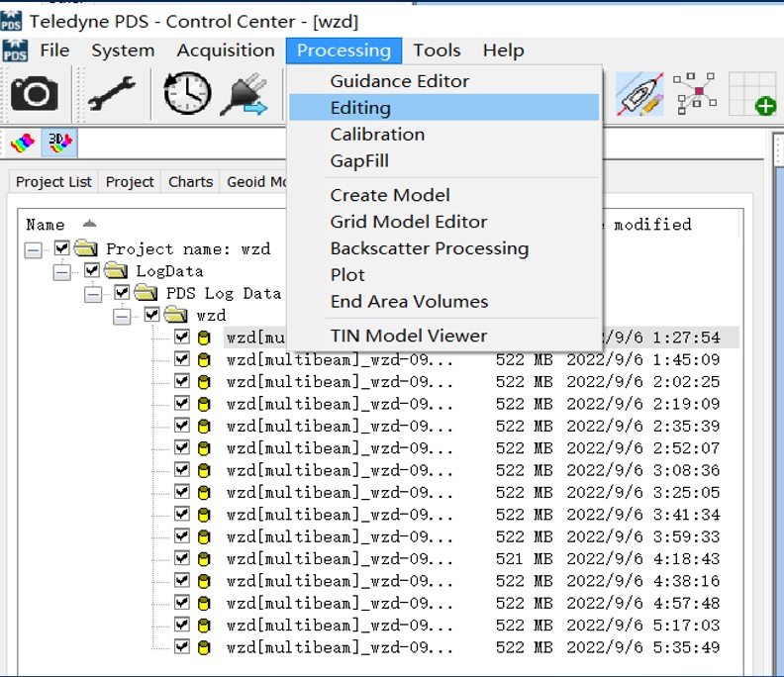Click the PDS logo beside File menu
This screenshot has width=784, height=677.
15,50
